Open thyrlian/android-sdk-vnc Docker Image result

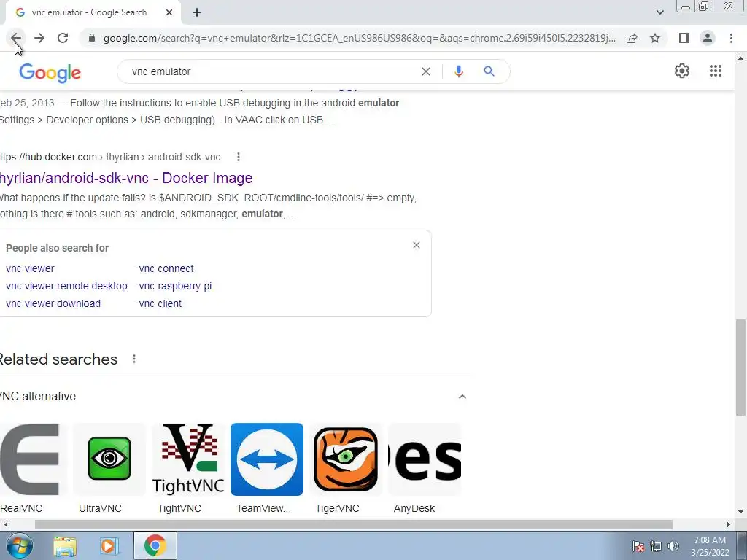point(126,178)
